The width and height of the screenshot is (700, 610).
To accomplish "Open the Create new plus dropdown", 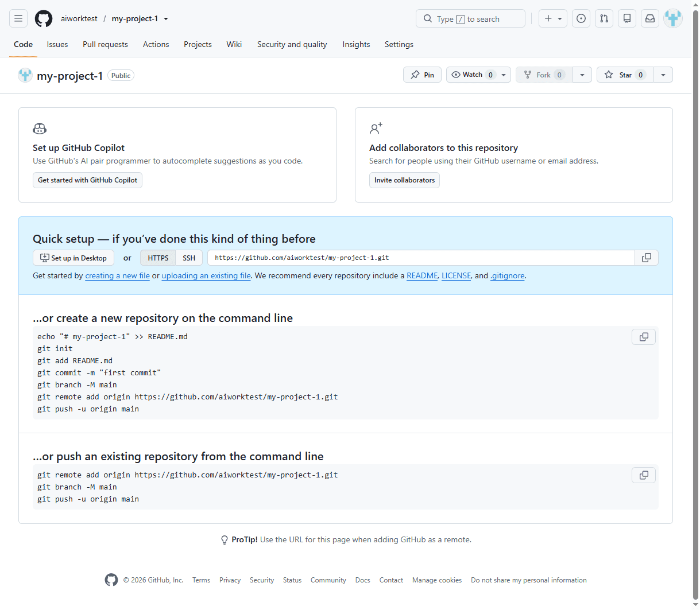I will pos(553,18).
